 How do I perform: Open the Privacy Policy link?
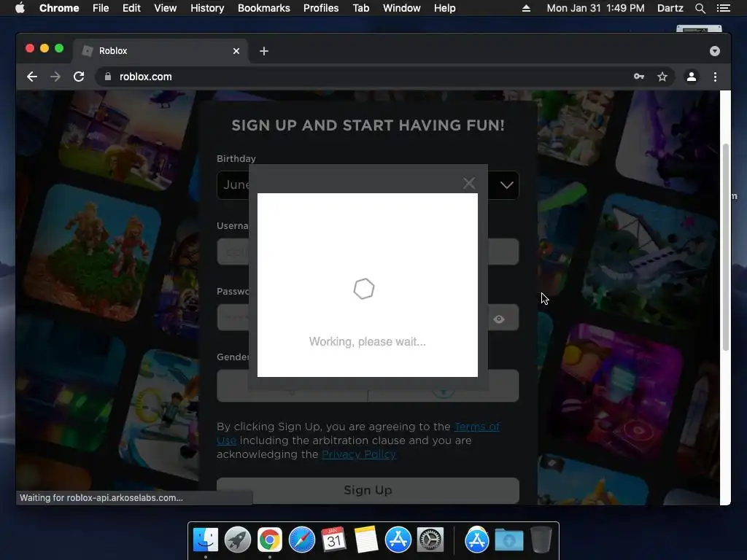359,454
